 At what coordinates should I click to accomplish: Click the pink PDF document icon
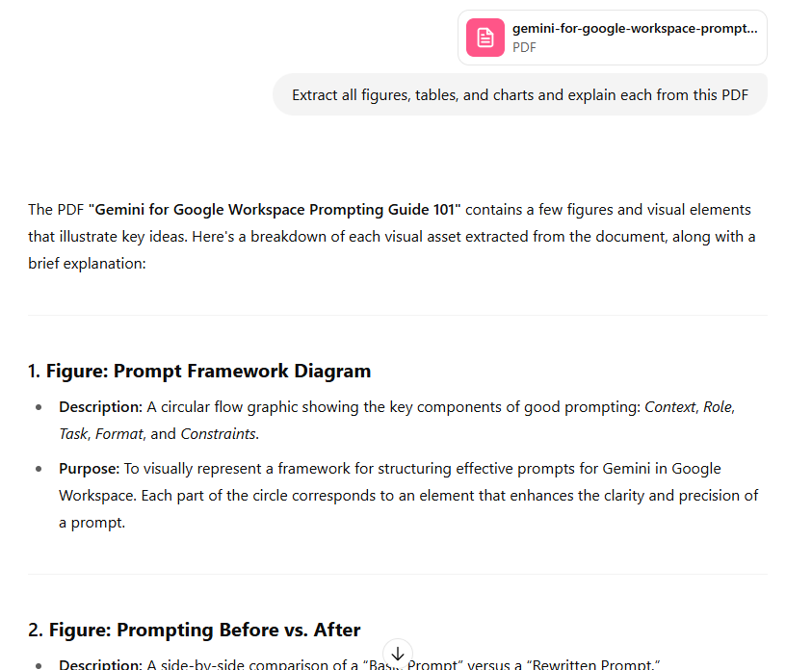(x=485, y=38)
